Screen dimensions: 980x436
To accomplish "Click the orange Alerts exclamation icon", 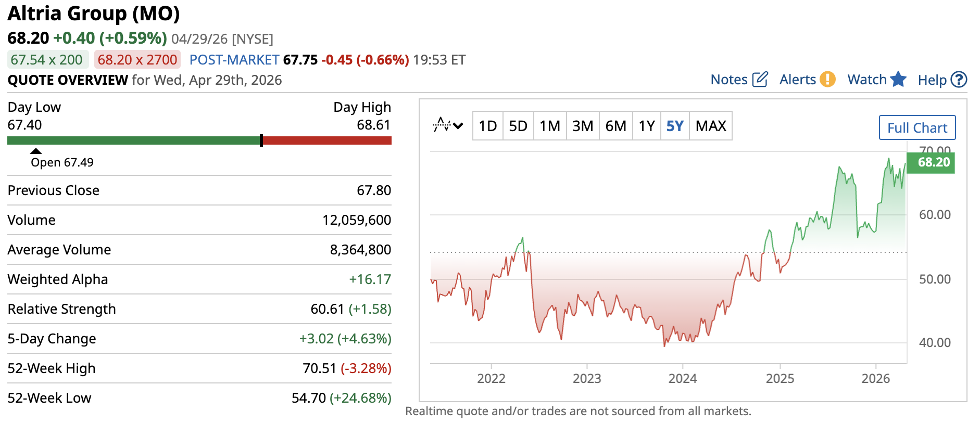I will click(827, 80).
